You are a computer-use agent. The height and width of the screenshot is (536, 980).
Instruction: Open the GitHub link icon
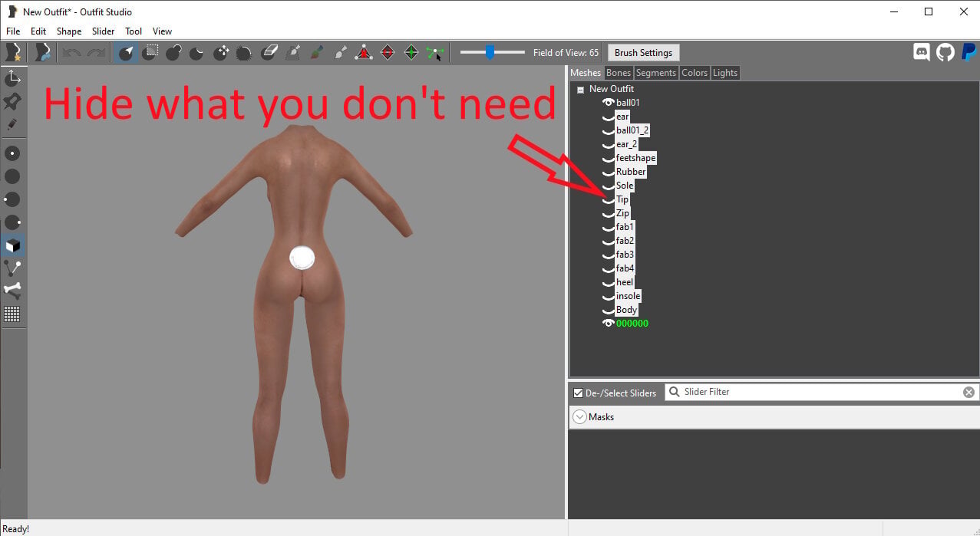945,52
